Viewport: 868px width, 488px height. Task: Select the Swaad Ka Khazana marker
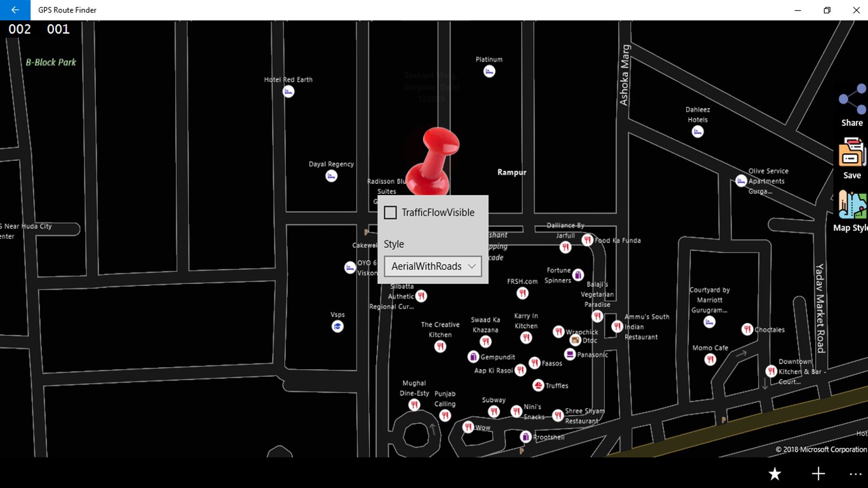485,342
